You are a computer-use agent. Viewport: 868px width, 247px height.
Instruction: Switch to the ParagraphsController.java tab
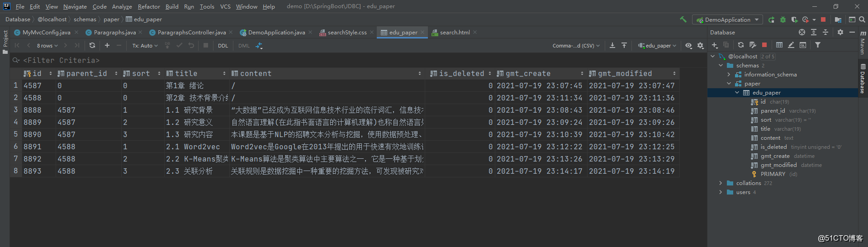click(x=191, y=32)
